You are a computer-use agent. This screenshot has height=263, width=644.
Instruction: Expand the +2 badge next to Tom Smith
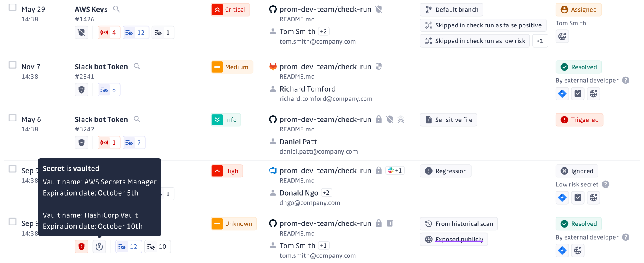[x=325, y=31]
